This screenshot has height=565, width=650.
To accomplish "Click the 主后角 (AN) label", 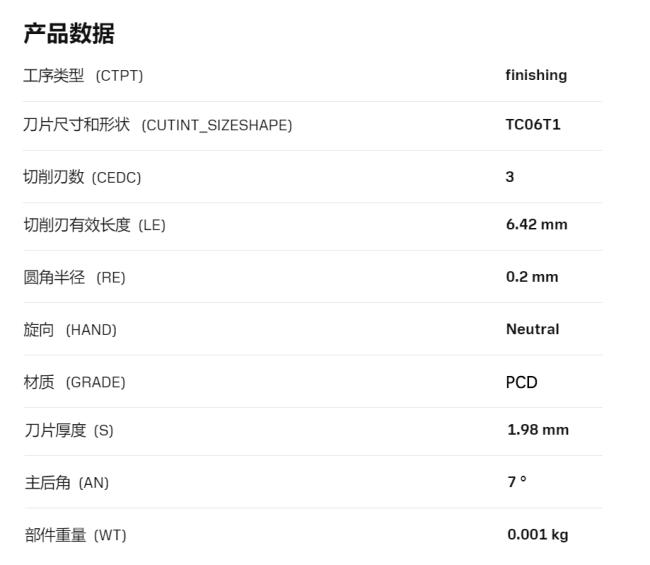I will coord(66,483).
